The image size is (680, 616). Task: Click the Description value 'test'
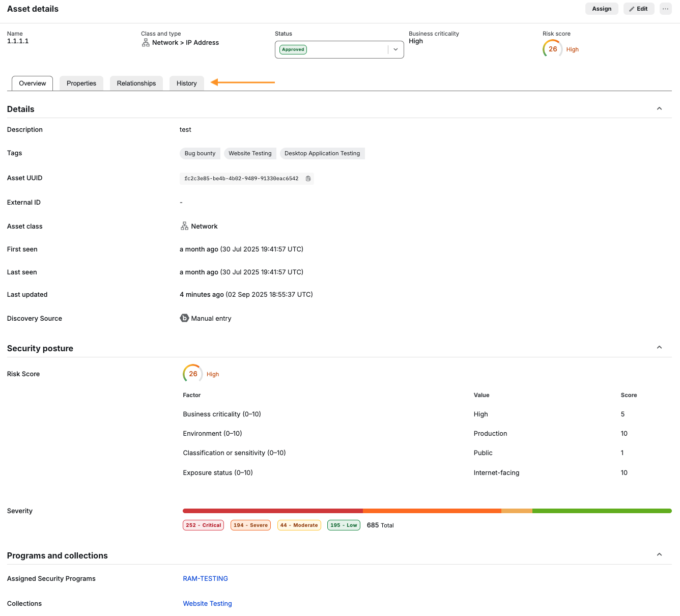(185, 130)
